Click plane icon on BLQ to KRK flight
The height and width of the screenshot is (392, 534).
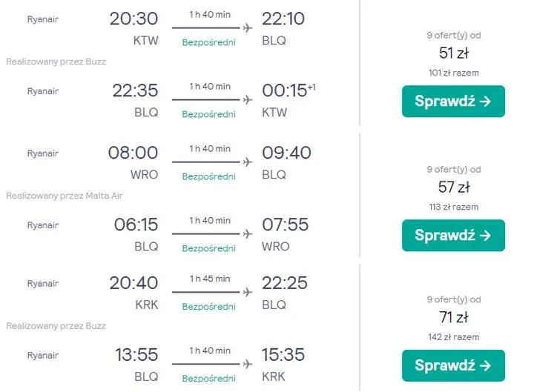point(247,364)
